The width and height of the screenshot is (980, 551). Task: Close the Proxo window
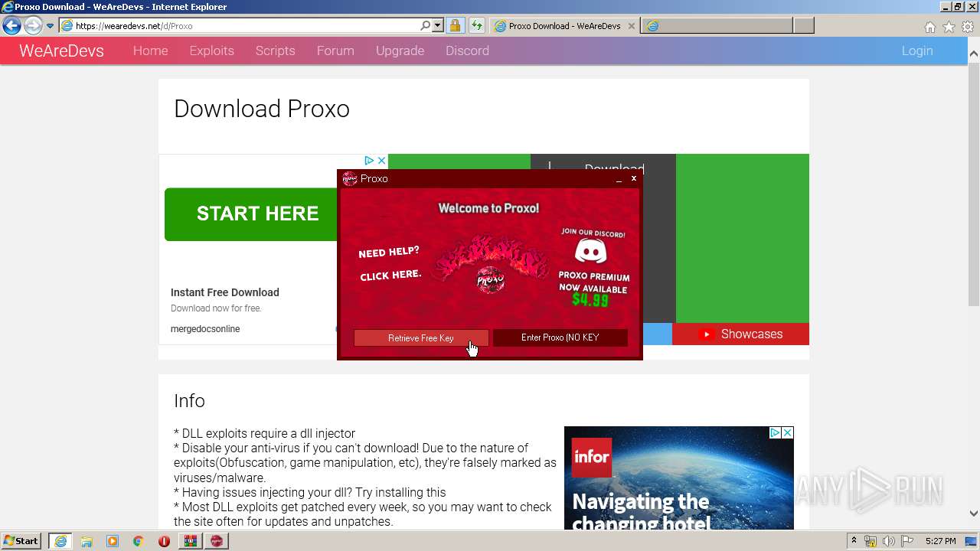(x=634, y=178)
